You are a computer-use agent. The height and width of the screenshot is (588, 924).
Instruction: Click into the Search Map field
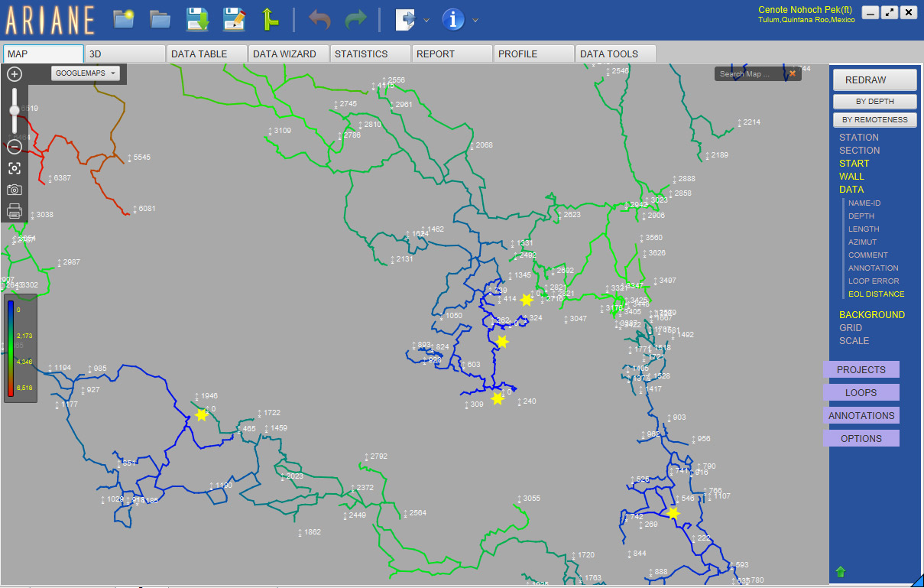click(752, 73)
